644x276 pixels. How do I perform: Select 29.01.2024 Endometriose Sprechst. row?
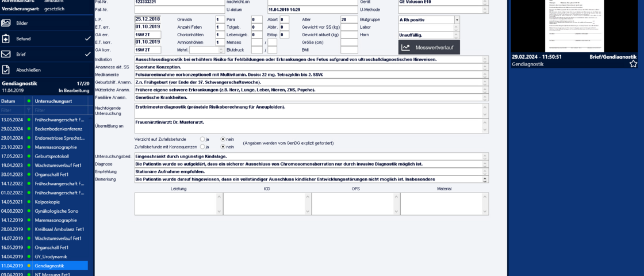click(x=44, y=138)
